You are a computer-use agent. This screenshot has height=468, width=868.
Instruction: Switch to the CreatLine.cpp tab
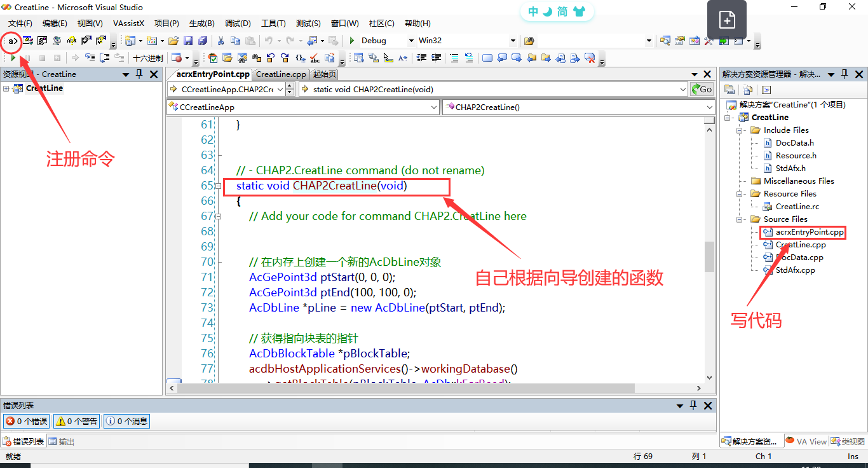pyautogui.click(x=281, y=74)
